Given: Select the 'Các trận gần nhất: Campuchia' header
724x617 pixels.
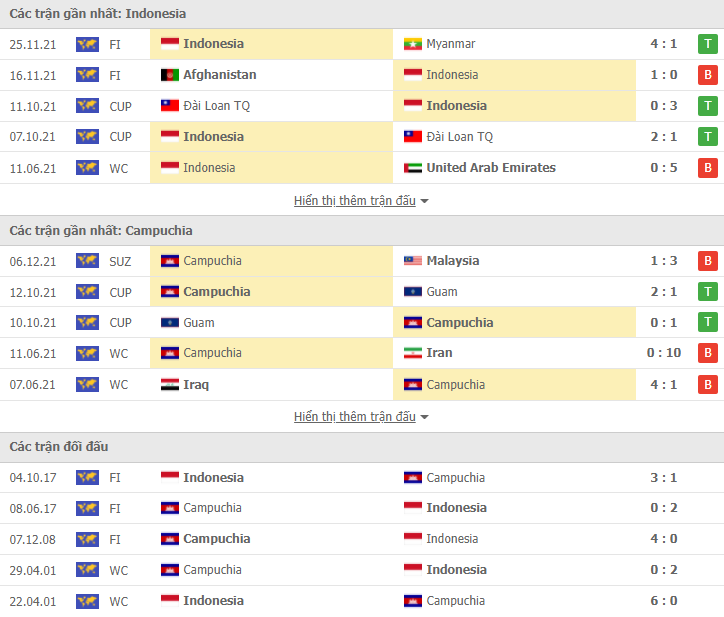Looking at the screenshot, I should coord(101,230).
